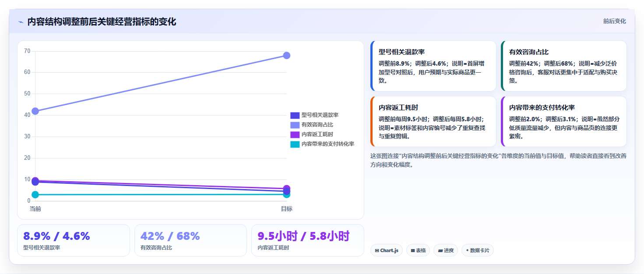Open the 内容返工耗时 info card heading
The height and width of the screenshot is (274, 644).
pyautogui.click(x=398, y=107)
